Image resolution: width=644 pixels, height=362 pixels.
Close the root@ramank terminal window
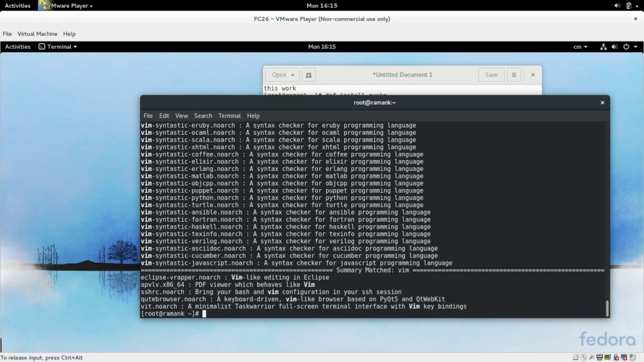pyautogui.click(x=602, y=102)
